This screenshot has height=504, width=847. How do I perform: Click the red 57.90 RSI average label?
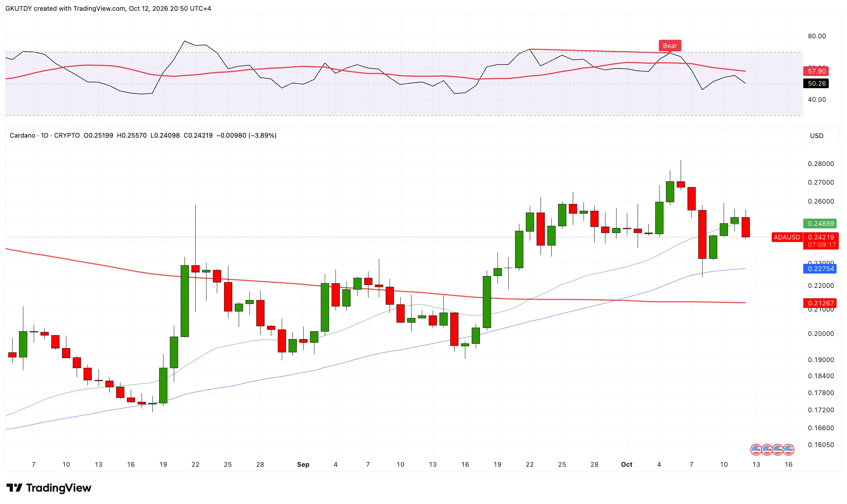816,71
